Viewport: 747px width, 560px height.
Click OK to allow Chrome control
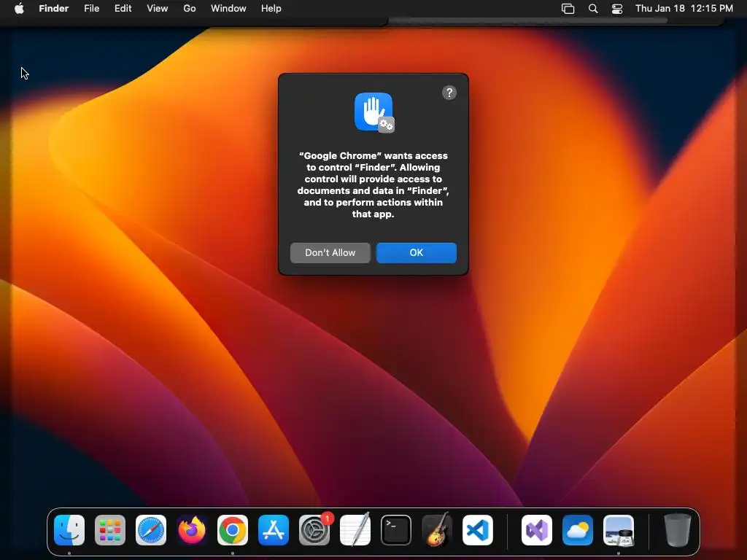[x=417, y=253]
